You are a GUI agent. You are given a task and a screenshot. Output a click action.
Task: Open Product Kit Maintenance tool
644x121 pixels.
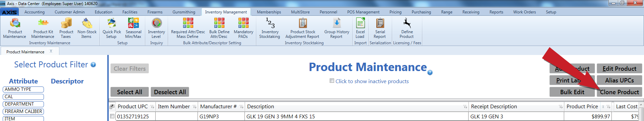tap(43, 28)
